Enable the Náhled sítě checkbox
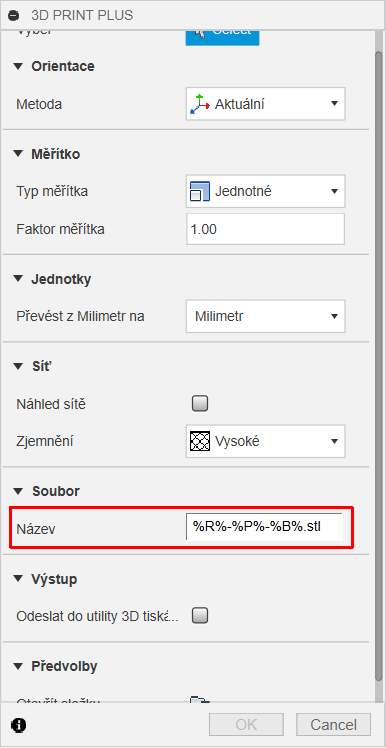Image resolution: width=386 pixels, height=748 pixels. [200, 404]
